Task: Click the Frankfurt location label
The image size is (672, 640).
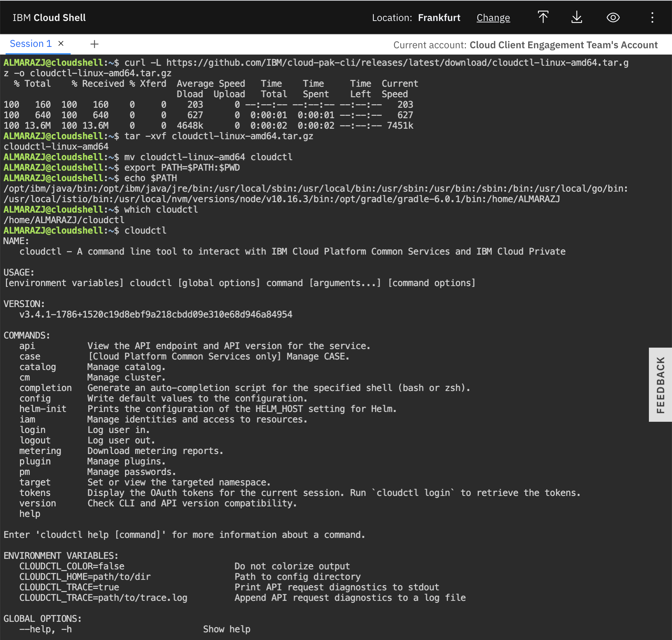Action: point(439,18)
